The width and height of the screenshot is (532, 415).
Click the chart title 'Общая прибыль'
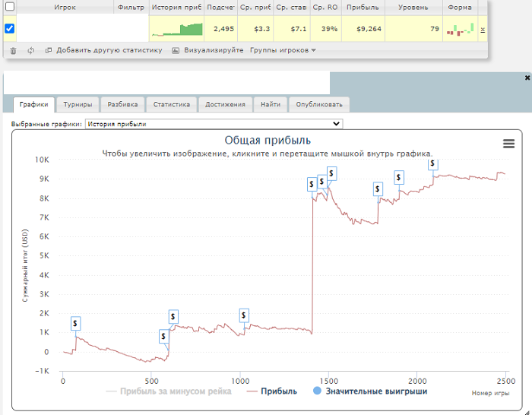point(268,140)
